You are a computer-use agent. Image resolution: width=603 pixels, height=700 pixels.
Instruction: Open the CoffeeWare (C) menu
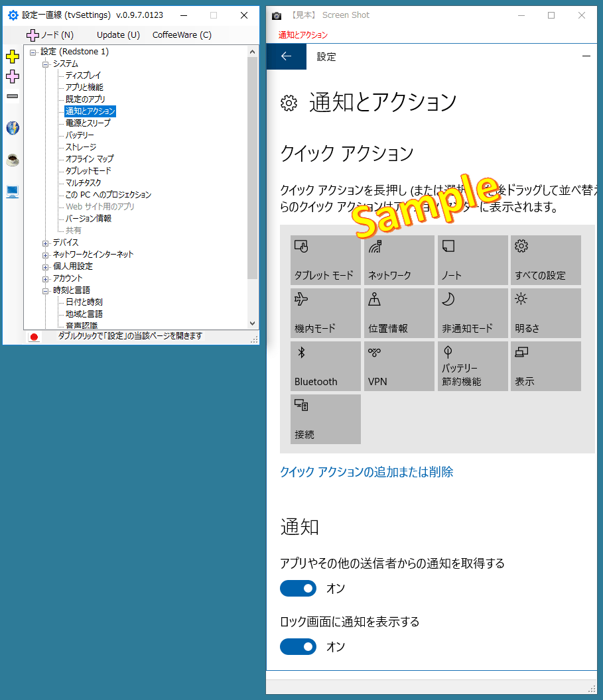pyautogui.click(x=182, y=34)
